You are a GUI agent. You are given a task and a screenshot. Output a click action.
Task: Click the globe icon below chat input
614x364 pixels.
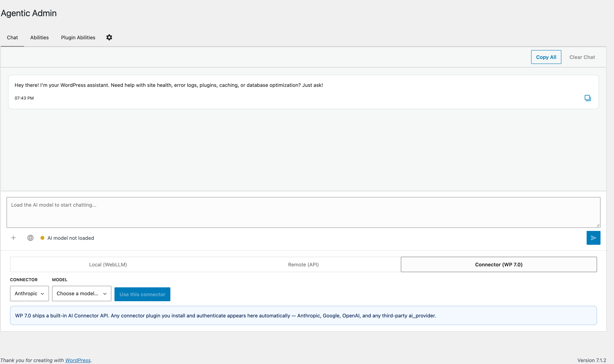click(x=30, y=238)
